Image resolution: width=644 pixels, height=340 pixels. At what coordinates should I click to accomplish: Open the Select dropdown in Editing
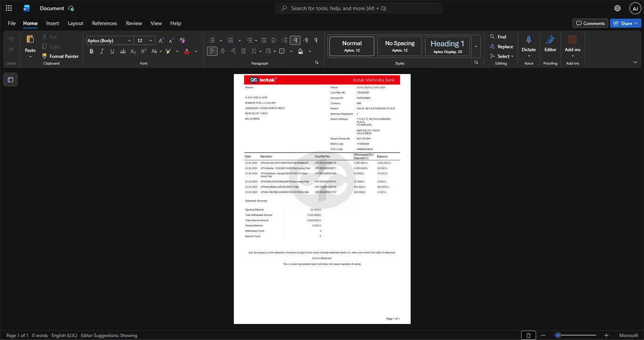pos(503,56)
